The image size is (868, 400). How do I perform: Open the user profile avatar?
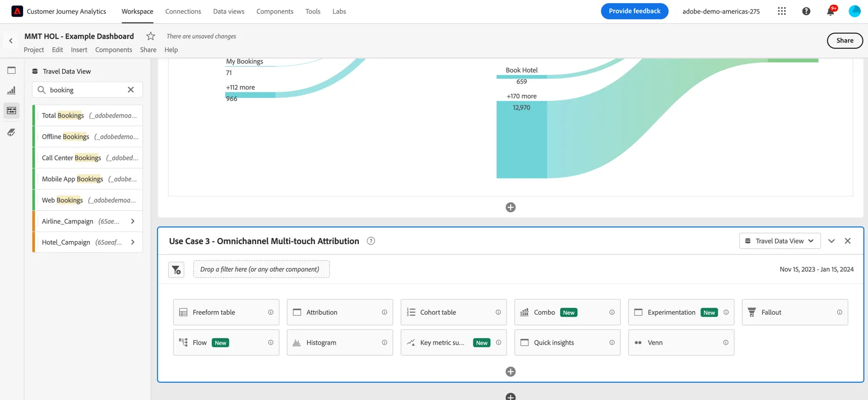tap(854, 11)
